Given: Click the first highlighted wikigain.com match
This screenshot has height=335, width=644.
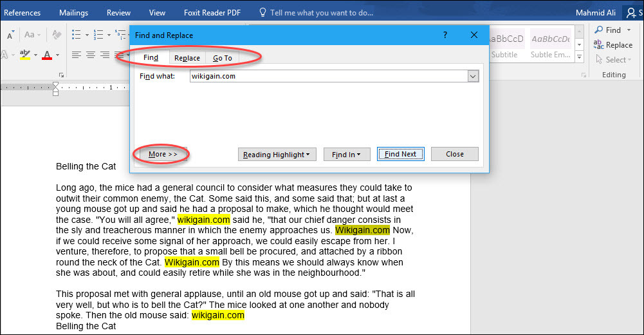Looking at the screenshot, I should click(x=203, y=220).
